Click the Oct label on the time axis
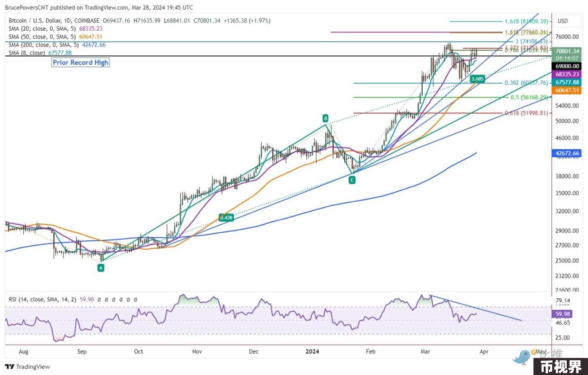The width and height of the screenshot is (588, 375). pos(138,352)
